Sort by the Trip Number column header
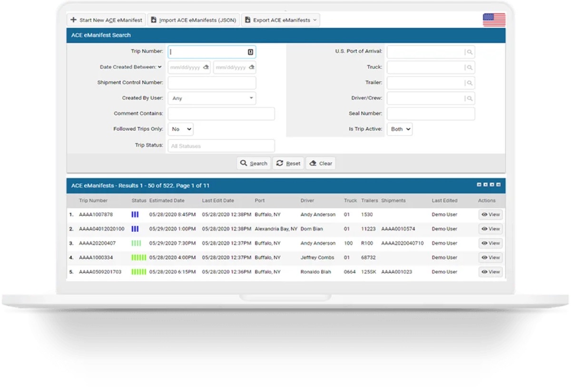 point(93,201)
